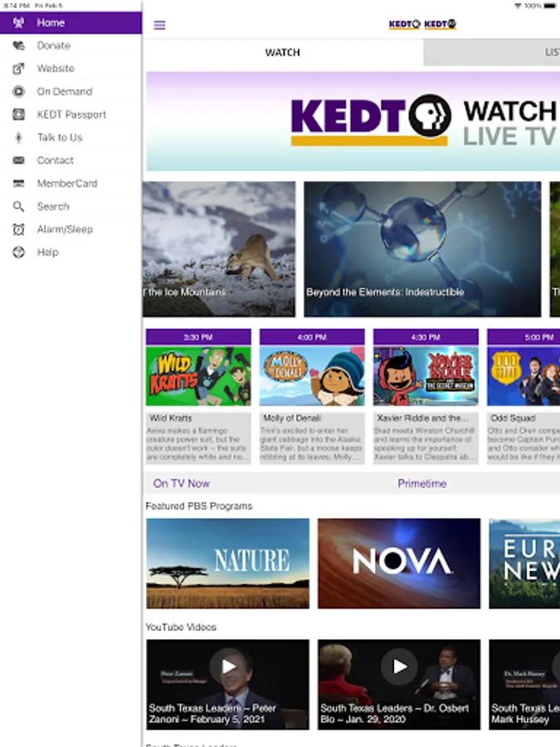This screenshot has width=560, height=747.
Task: Select On Demand menu entry
Action: pyautogui.click(x=71, y=91)
